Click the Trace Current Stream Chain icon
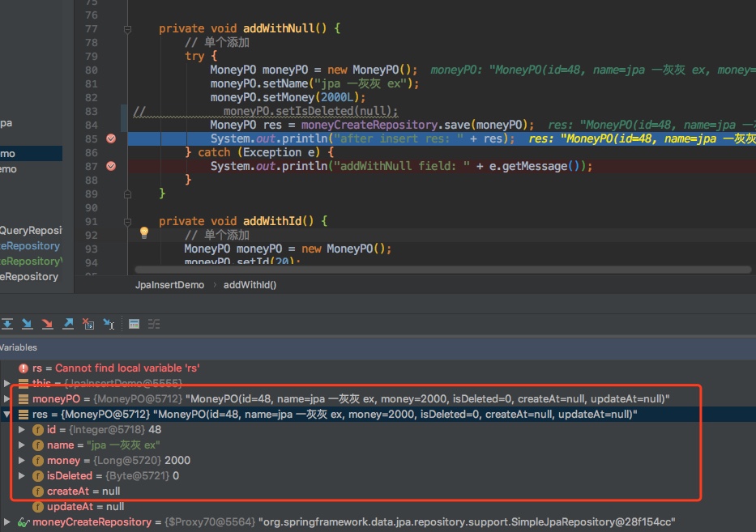Image resolution: width=756 pixels, height=532 pixels. 154,324
